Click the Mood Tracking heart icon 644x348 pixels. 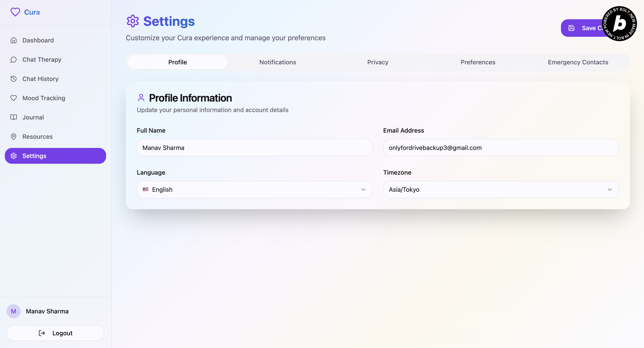point(14,98)
